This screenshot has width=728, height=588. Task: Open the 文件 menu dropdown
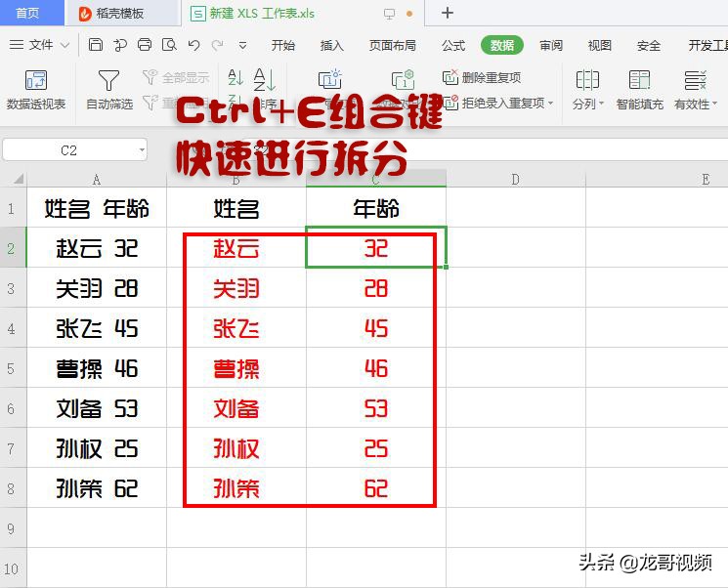[x=39, y=45]
